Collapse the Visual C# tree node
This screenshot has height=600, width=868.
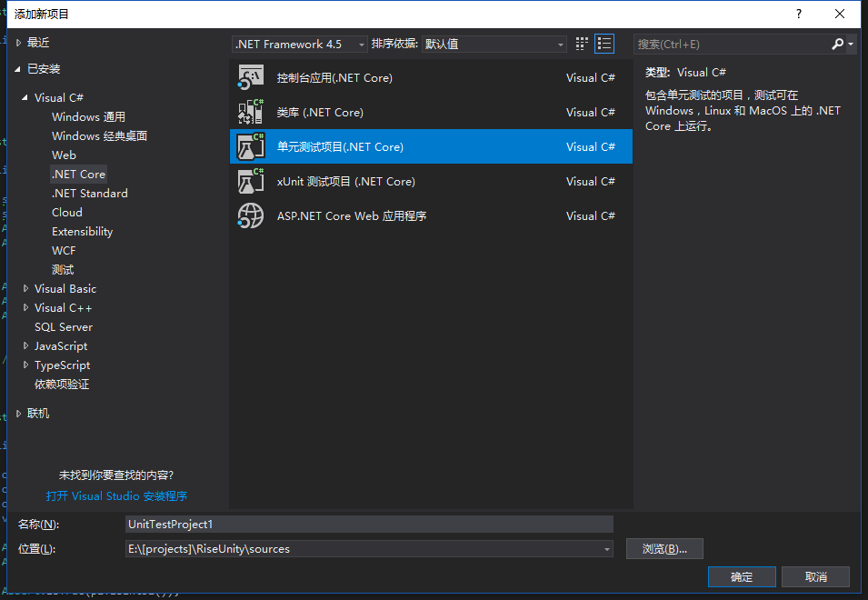[x=26, y=98]
